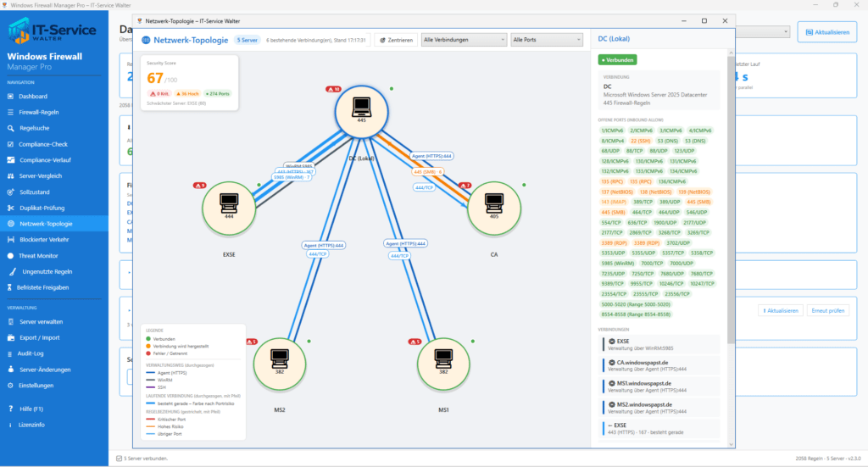The image size is (868, 467).
Task: Click the 36 Hoch badge in Security Score
Action: point(187,93)
